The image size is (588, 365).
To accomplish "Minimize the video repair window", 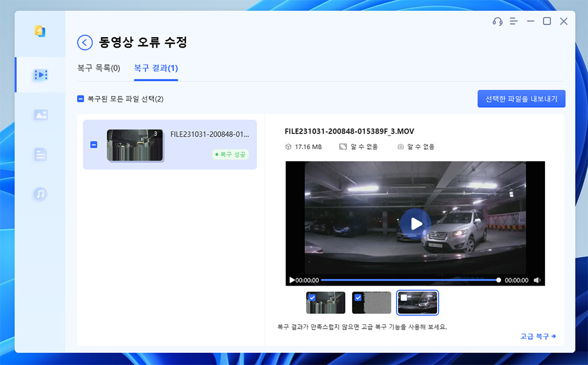I will click(x=530, y=21).
